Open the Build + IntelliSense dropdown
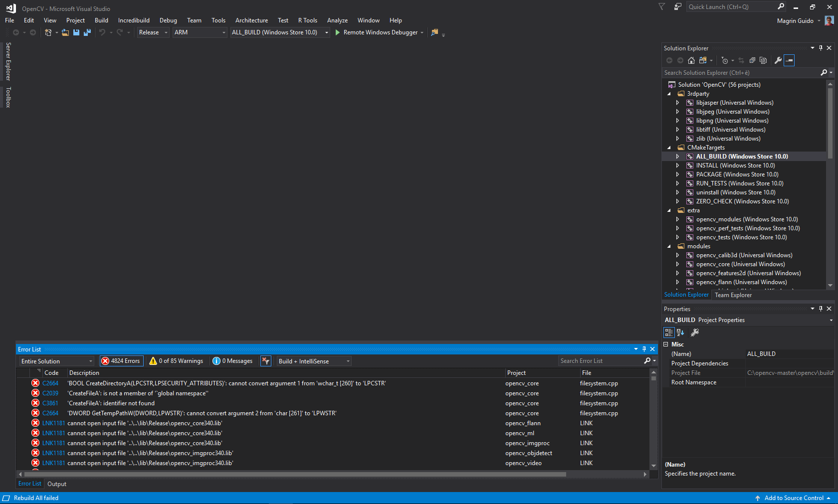Image resolution: width=838 pixels, height=504 pixels. coord(314,361)
